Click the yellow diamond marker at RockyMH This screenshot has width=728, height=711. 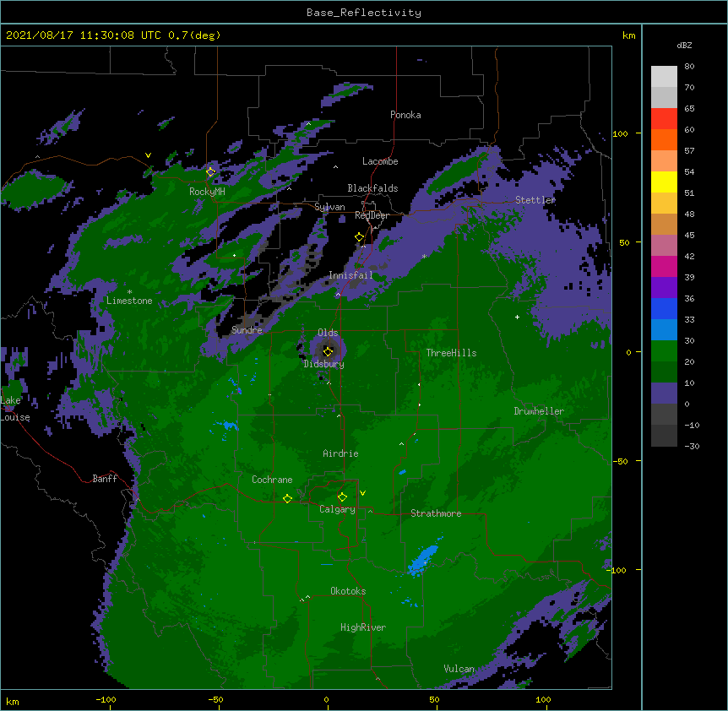point(210,171)
